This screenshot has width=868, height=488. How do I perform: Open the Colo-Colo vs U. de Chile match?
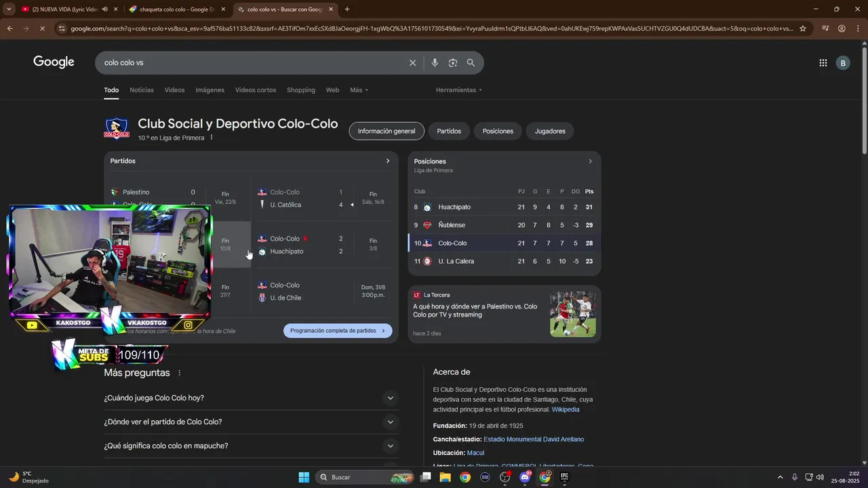point(322,291)
